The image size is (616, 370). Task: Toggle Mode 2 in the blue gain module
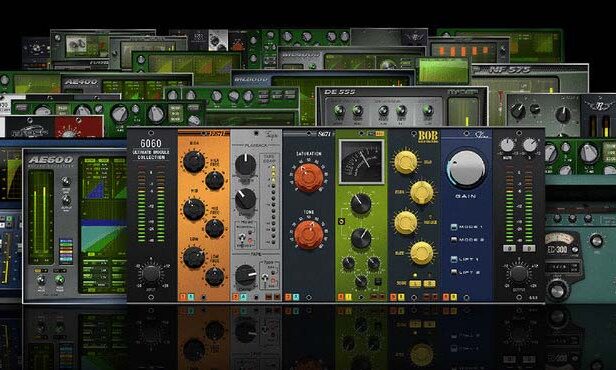pyautogui.click(x=454, y=240)
